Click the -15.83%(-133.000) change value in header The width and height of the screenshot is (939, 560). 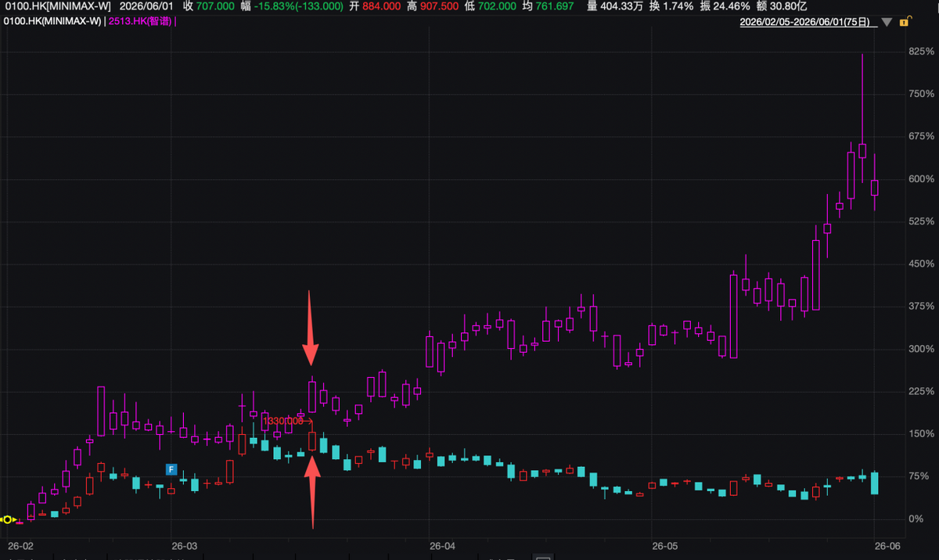(x=298, y=6)
